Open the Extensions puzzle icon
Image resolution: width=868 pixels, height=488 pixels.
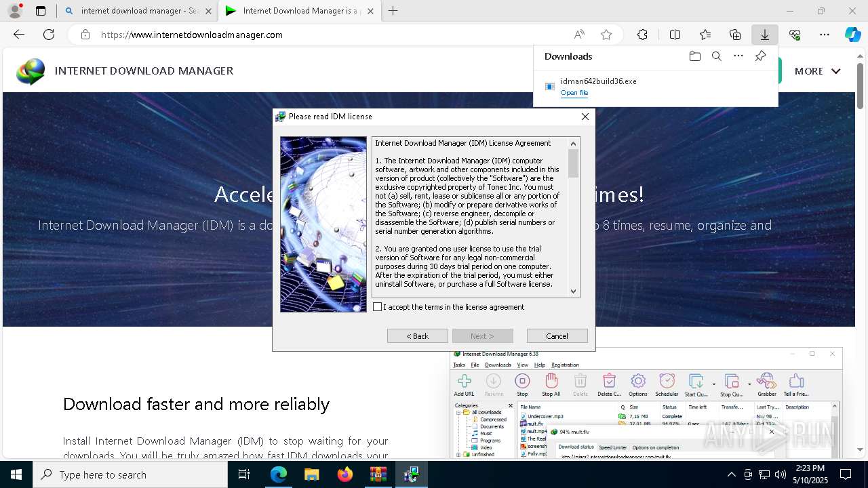[x=643, y=35]
